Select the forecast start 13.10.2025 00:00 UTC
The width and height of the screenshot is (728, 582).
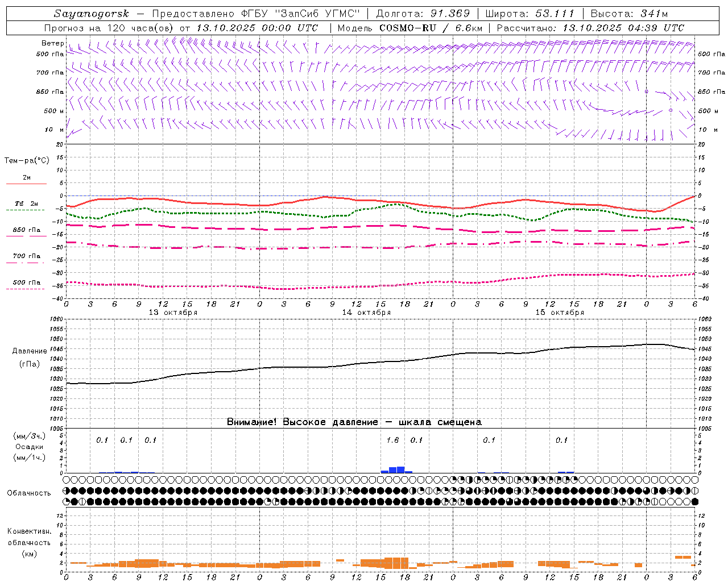pyautogui.click(x=257, y=28)
